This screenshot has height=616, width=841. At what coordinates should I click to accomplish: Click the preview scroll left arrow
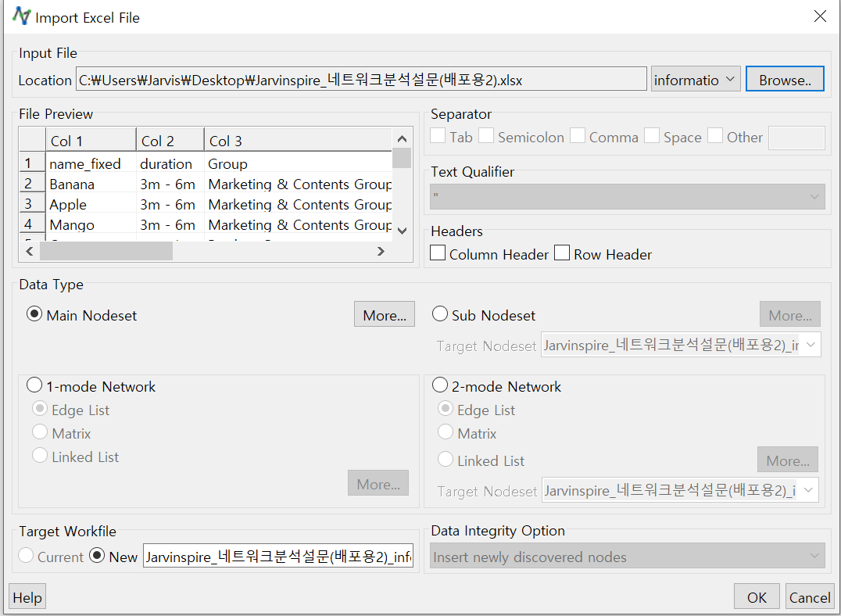click(30, 251)
